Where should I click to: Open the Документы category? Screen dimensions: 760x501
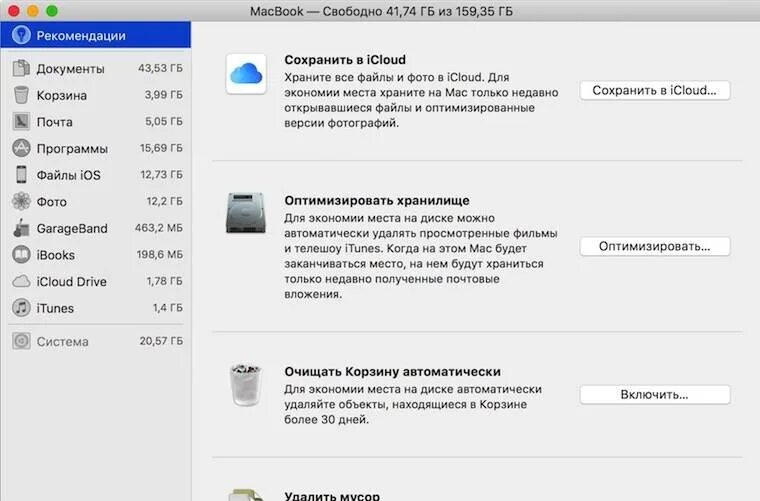(x=96, y=68)
